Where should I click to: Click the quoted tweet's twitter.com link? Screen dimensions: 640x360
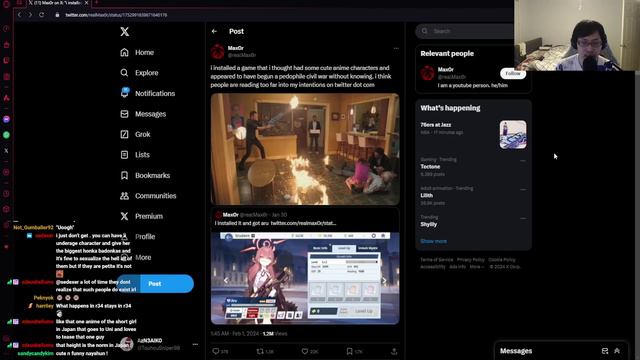pyautogui.click(x=303, y=223)
